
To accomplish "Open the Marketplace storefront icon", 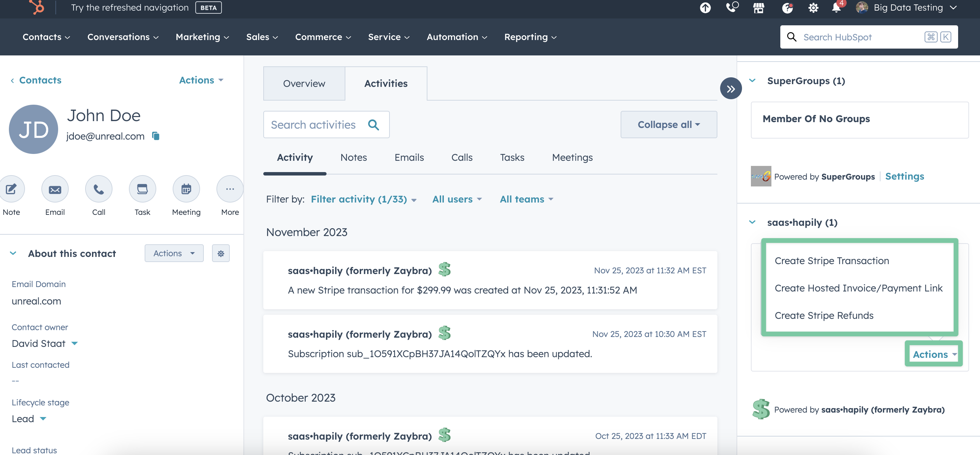I will coord(758,8).
